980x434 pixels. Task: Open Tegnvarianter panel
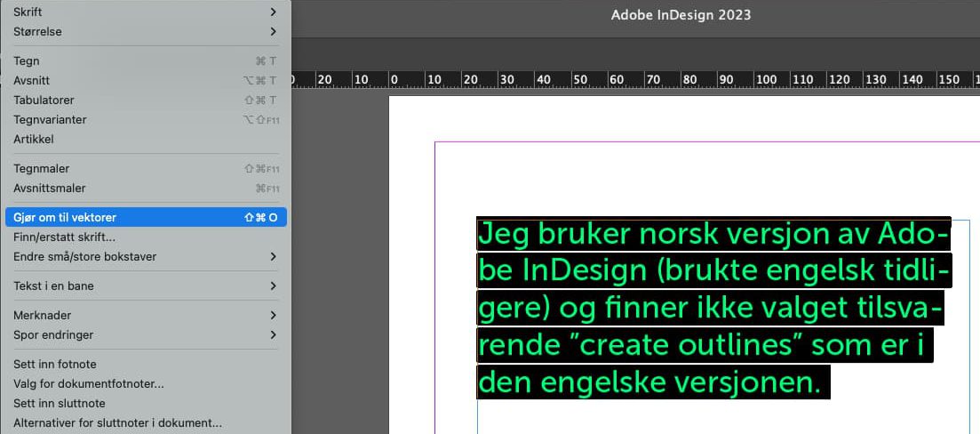(50, 120)
